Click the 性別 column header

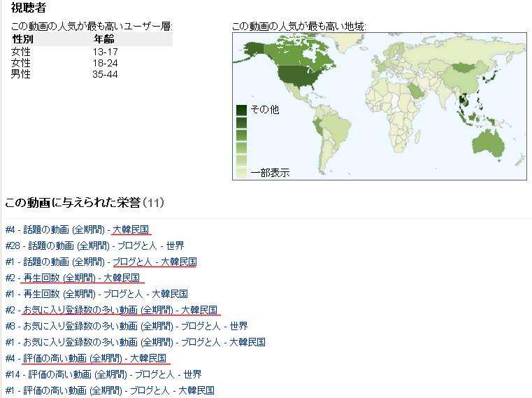[23, 39]
